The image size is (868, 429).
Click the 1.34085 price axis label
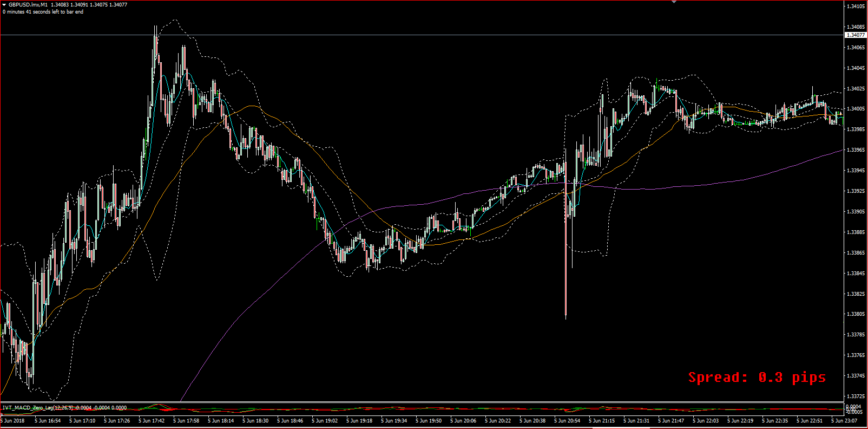tap(856, 27)
